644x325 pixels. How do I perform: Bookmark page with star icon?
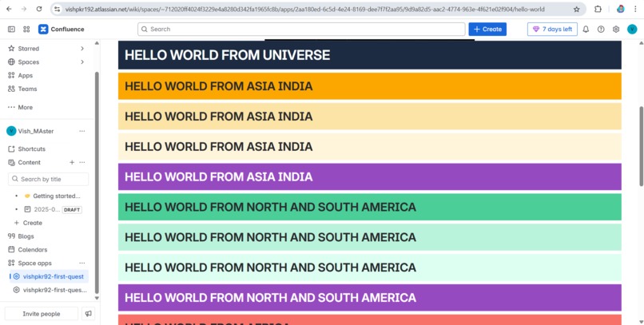pyautogui.click(x=576, y=9)
